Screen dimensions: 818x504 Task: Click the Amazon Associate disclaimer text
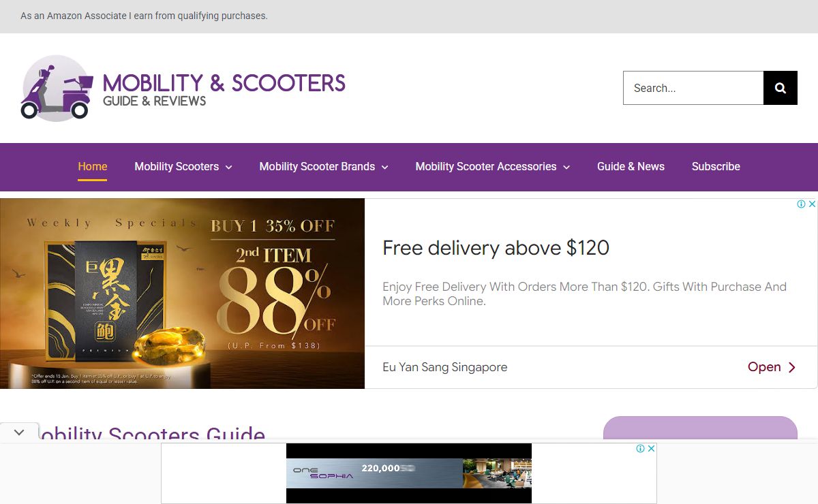[x=144, y=16]
